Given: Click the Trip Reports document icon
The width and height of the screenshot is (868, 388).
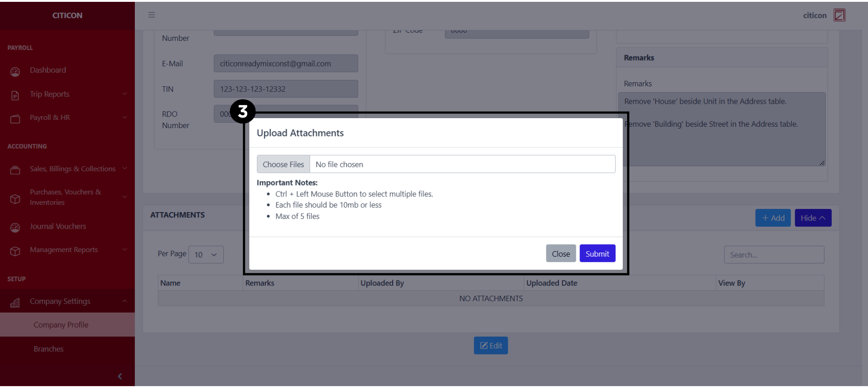Looking at the screenshot, I should [15, 95].
